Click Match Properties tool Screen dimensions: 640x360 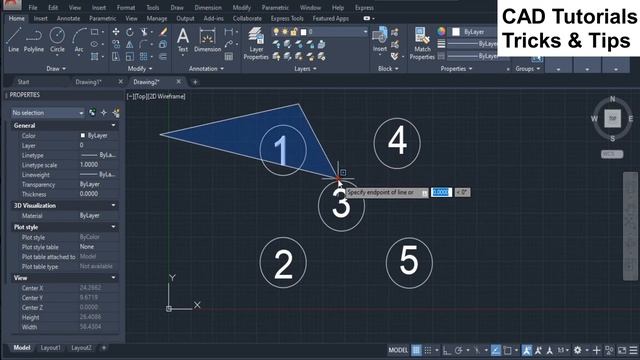[422, 43]
